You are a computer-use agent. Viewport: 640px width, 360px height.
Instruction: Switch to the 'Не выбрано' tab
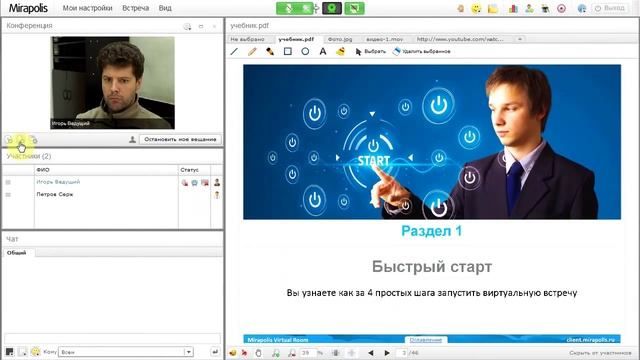click(x=247, y=39)
